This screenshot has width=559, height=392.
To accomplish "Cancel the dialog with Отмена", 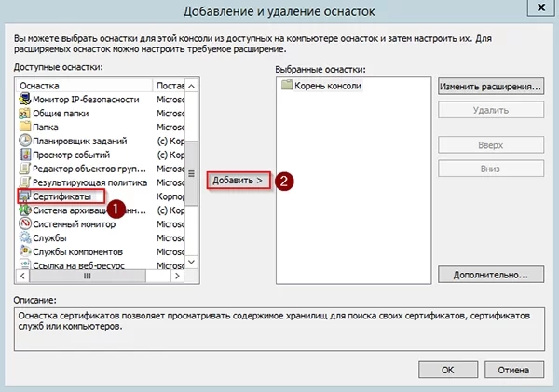I will pos(511,370).
